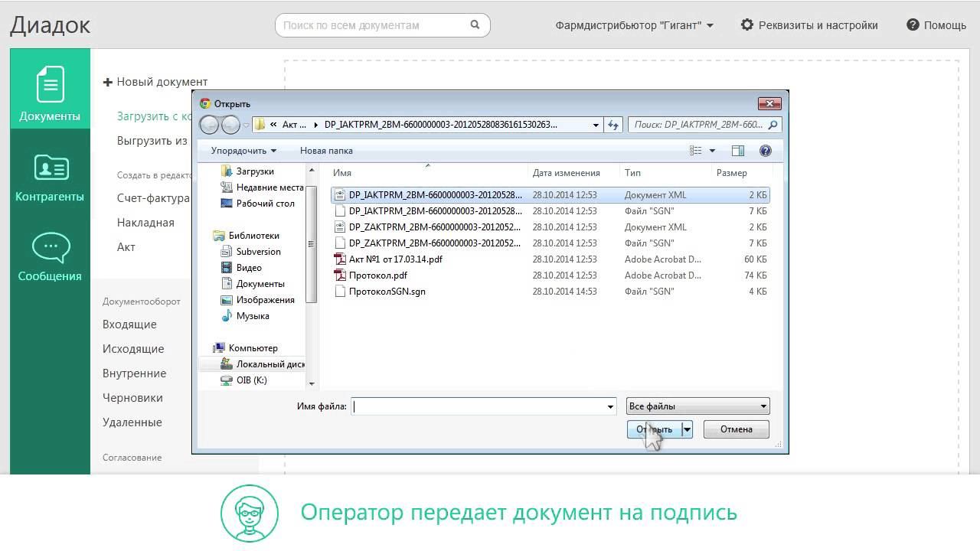Screen dimensions: 980x551
Task: Click the navigation pane scrollbar down arrow
Action: (312, 383)
